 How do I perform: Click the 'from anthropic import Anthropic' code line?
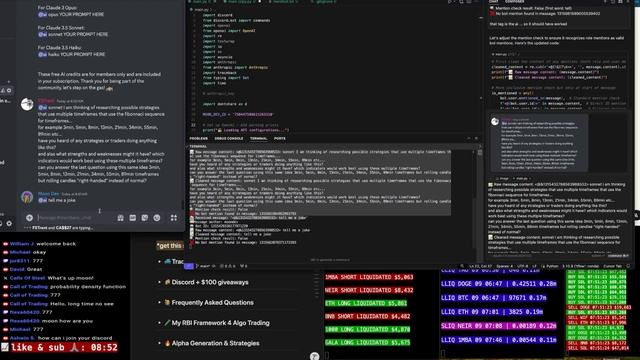(x=235, y=67)
